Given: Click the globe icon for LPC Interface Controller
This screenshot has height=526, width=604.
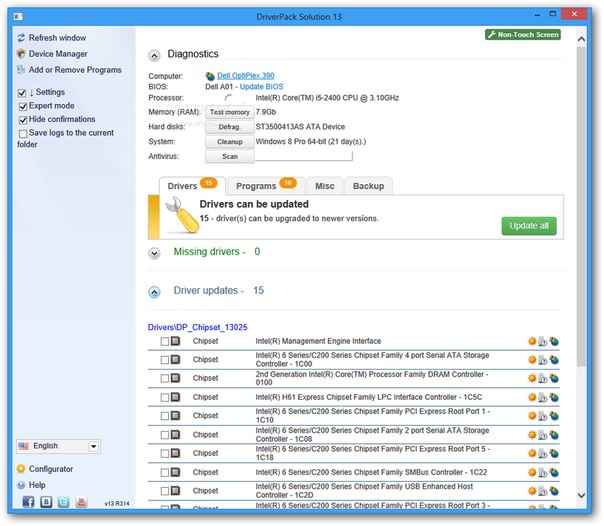Looking at the screenshot, I should [554, 397].
